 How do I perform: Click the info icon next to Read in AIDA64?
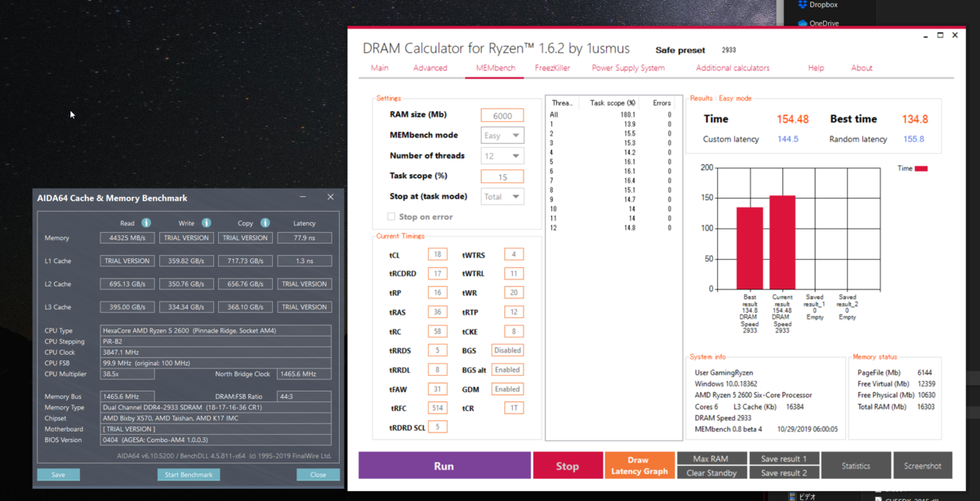[x=146, y=223]
